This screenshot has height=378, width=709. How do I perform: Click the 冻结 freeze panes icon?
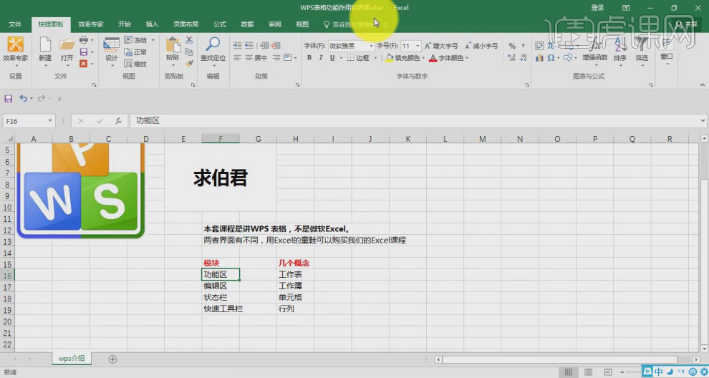(x=128, y=40)
